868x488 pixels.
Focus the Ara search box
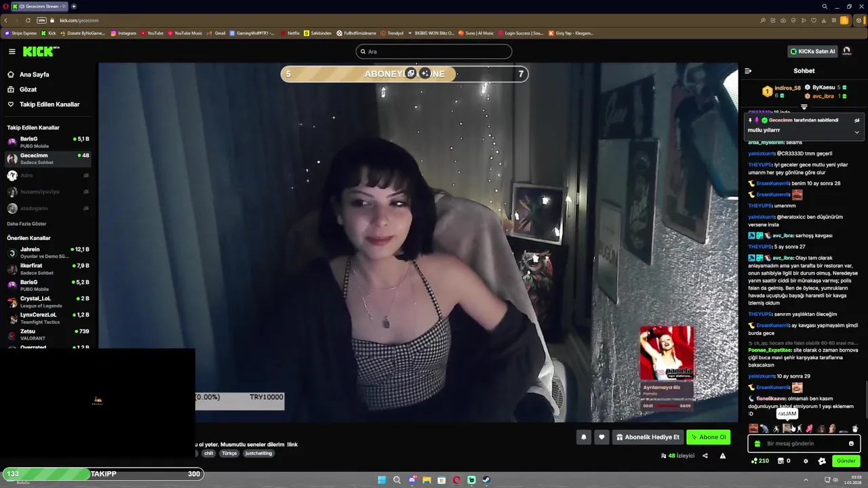point(434,52)
